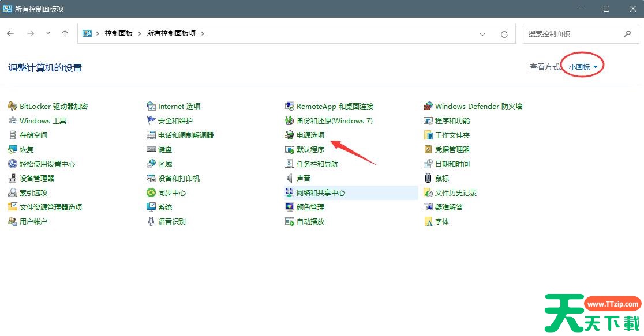
Task: Click the 系统 monitor icon
Action: pyautogui.click(x=151, y=207)
